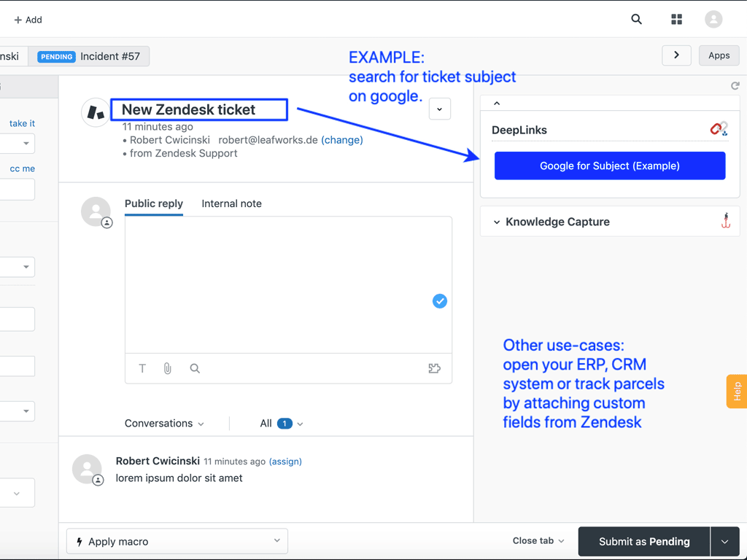Image resolution: width=747 pixels, height=560 pixels.
Task: Select the Incident #57 ticket tab
Action: pos(89,56)
